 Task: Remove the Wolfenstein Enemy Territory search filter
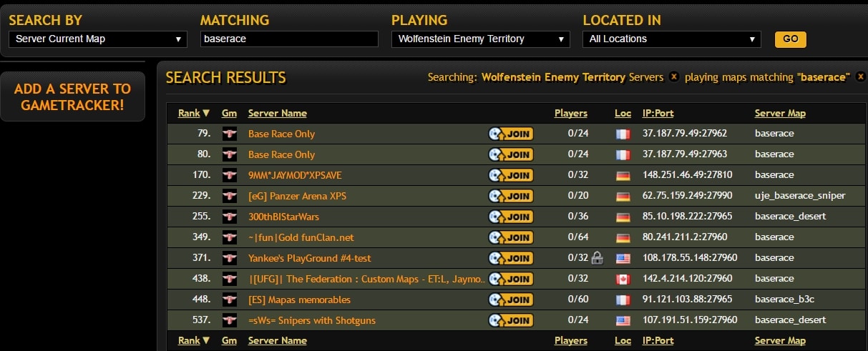coord(673,77)
